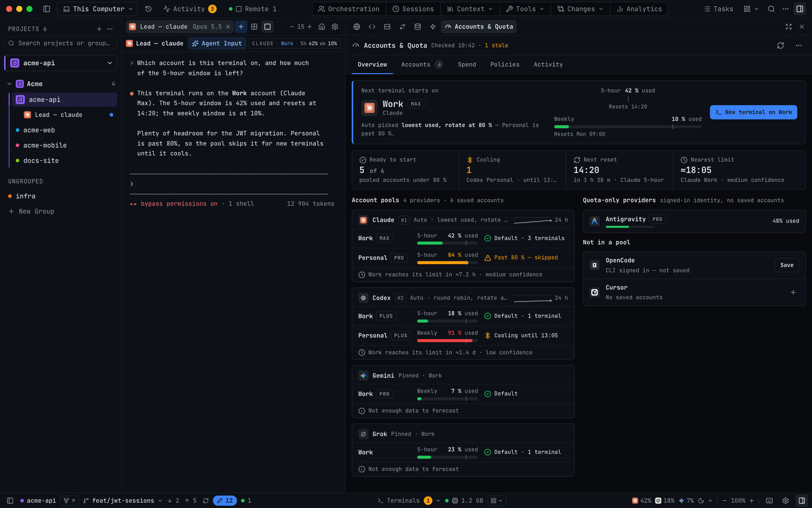The image size is (812, 508).
Task: Save the OpenCode account
Action: pos(786,265)
